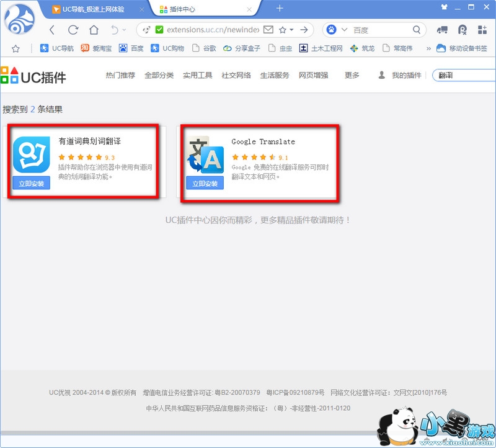Open the 社交网络 category
Image resolution: width=496 pixels, height=448 pixels.
pyautogui.click(x=236, y=75)
